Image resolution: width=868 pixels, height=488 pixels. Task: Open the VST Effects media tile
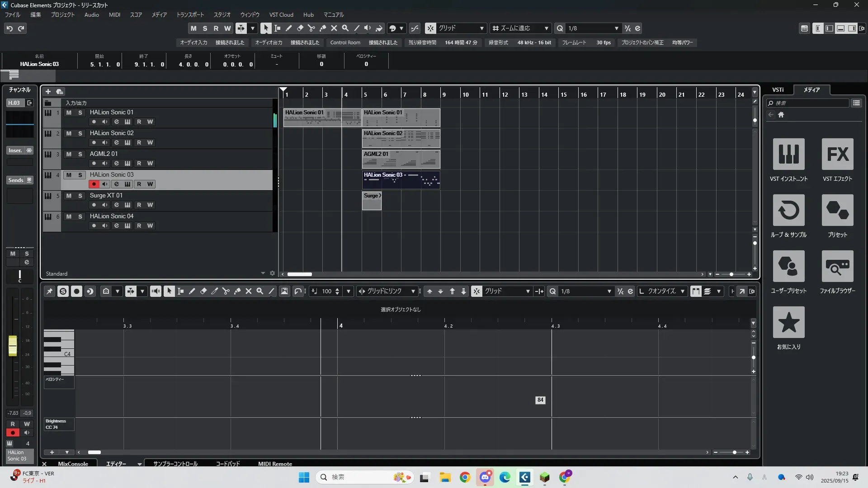(837, 154)
